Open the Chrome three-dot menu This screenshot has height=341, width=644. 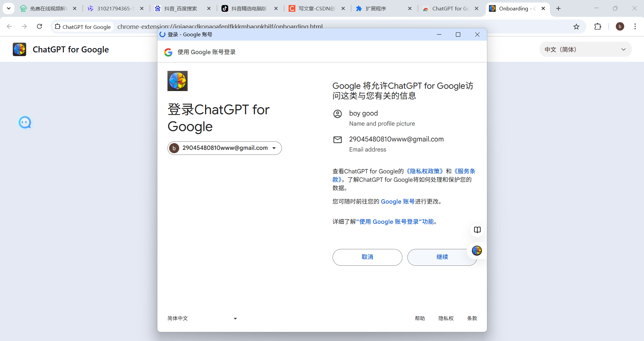coord(635,27)
